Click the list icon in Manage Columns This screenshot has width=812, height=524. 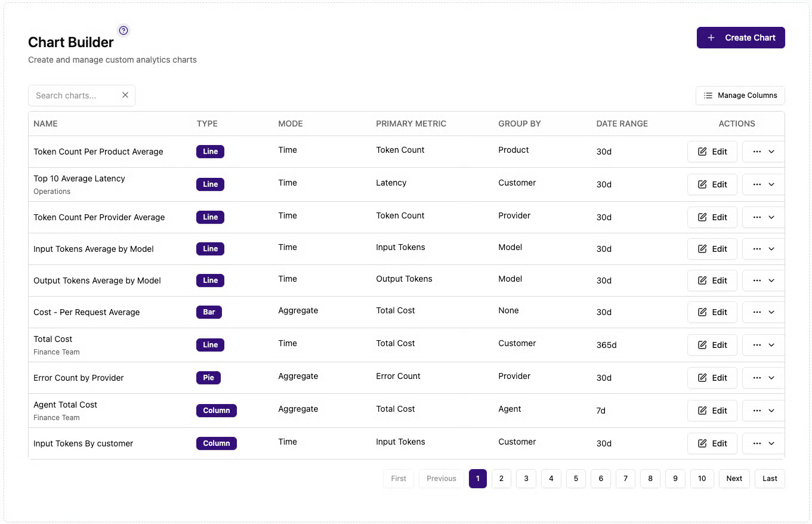pos(708,95)
